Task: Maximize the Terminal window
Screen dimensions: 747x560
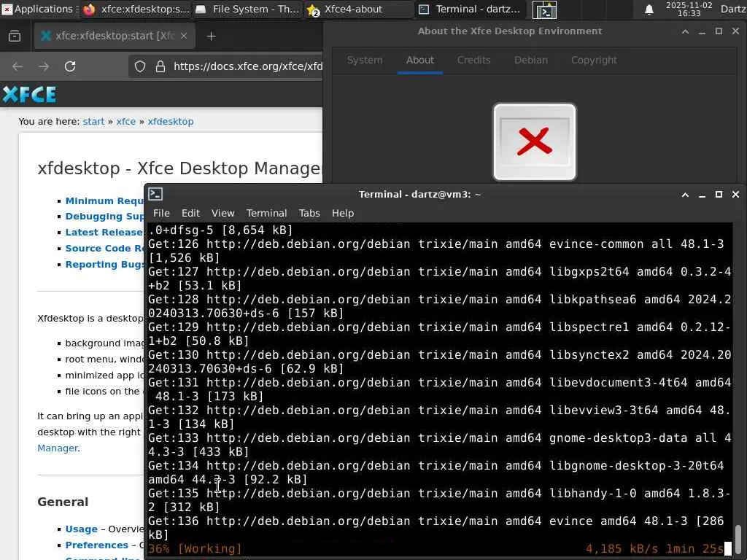Action: [x=719, y=194]
